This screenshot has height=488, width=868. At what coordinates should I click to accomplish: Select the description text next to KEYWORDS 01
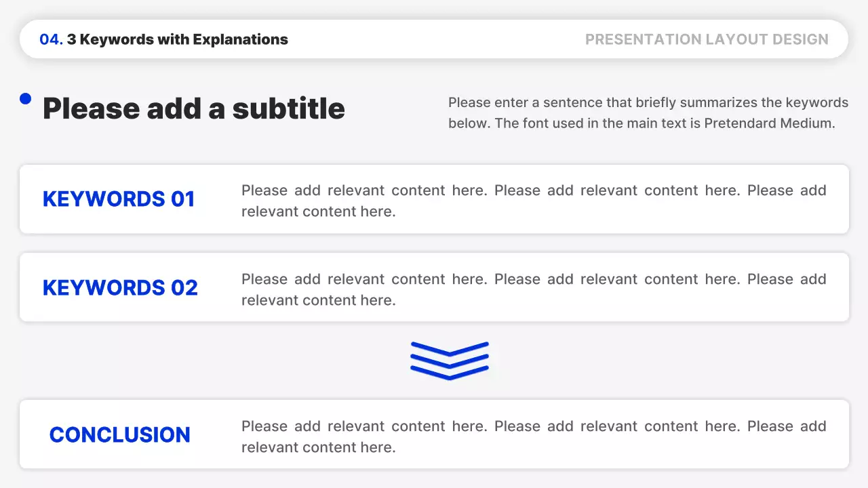pyautogui.click(x=533, y=201)
